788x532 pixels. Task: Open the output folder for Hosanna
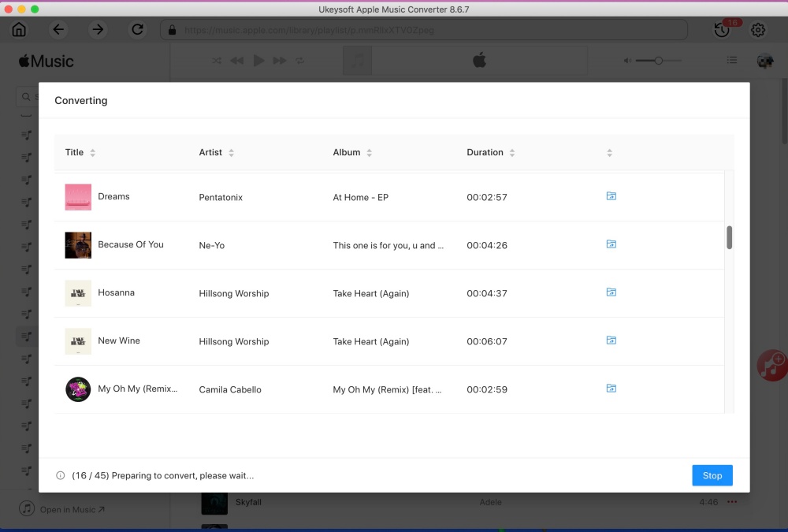(x=611, y=292)
